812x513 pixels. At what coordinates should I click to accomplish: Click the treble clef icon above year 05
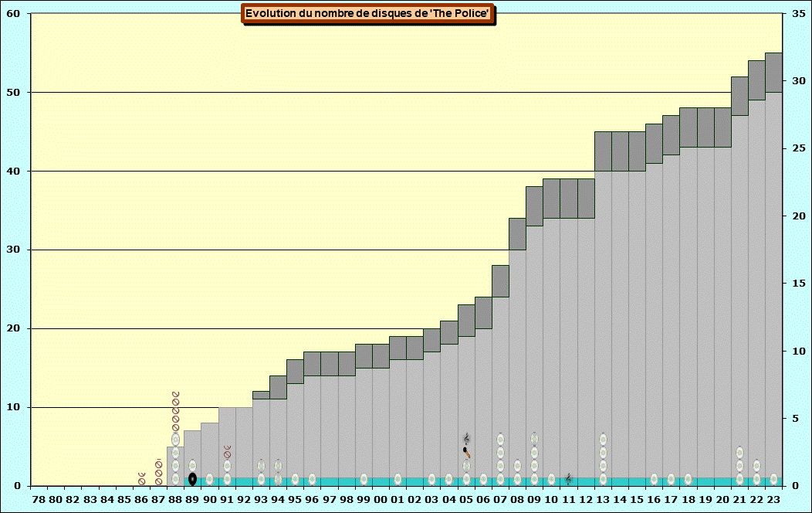466,439
